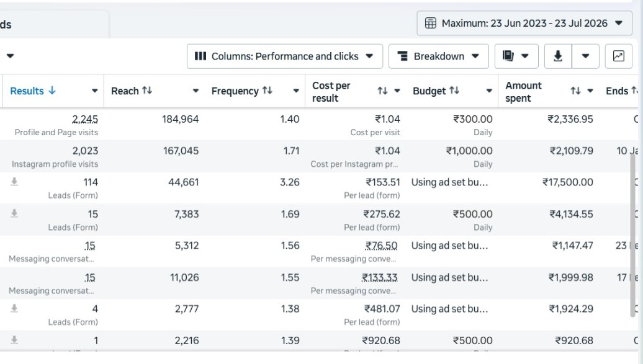
Task: Click amount spent ₹17,500.00
Action: (568, 182)
